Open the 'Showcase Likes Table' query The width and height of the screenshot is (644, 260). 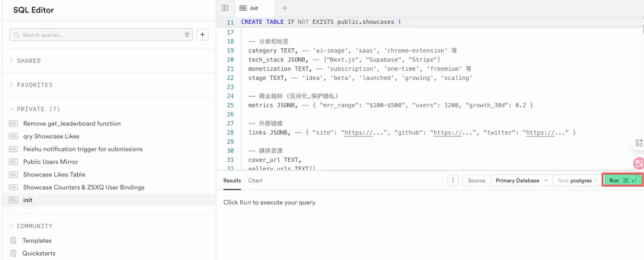(x=54, y=175)
